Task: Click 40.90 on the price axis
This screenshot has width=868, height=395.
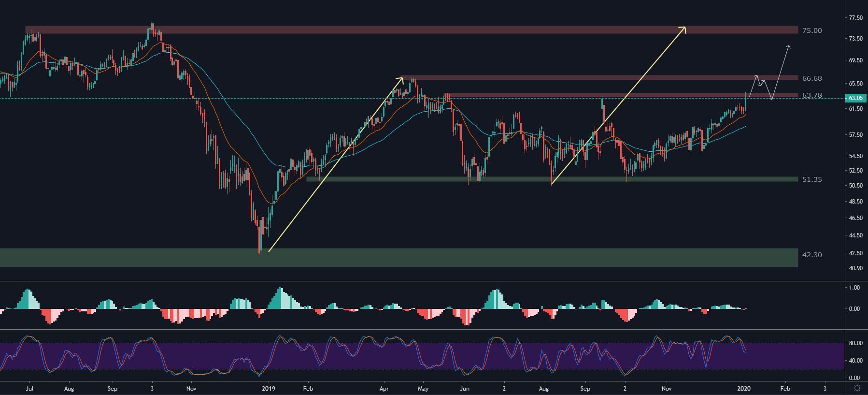Action: (855, 268)
